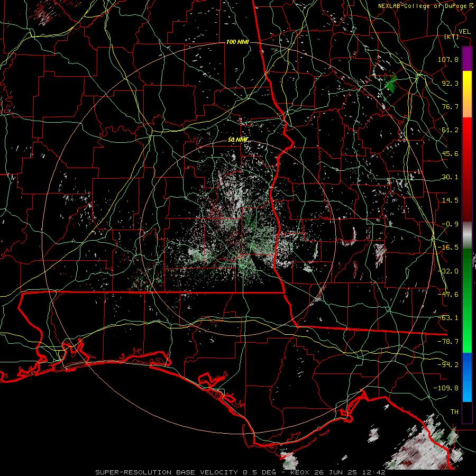Image resolution: width=476 pixels, height=476 pixels.
Task: Click the VEL legend title
Action: 465,32
